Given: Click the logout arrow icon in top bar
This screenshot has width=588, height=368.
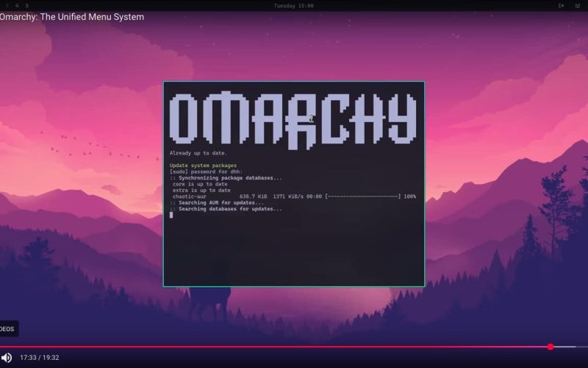Looking at the screenshot, I should coord(561,6).
